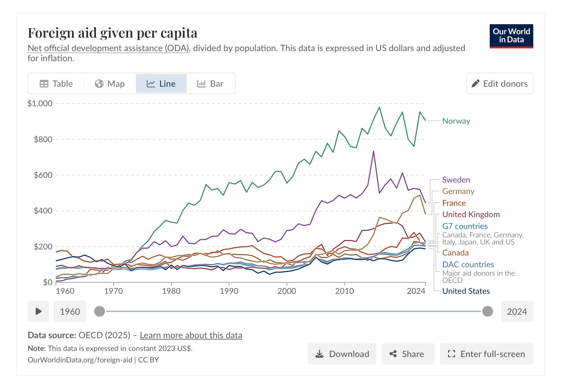Switch to the Bar chart tab
This screenshot has width=561, height=392.
tap(210, 84)
